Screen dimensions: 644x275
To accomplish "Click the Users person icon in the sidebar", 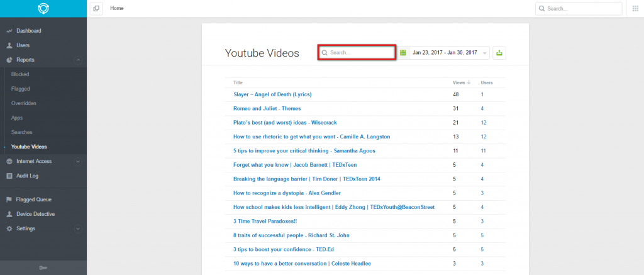I will coord(9,45).
